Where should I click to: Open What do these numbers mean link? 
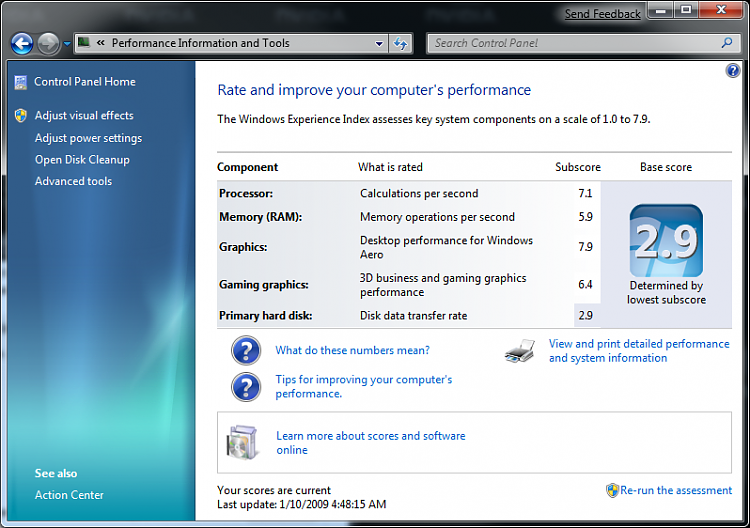tap(353, 350)
